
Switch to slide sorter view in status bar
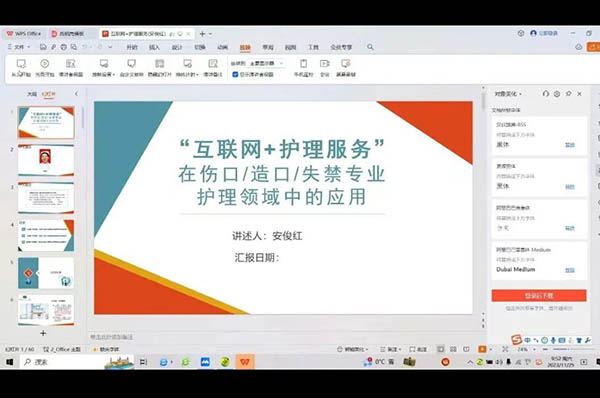coord(453,349)
